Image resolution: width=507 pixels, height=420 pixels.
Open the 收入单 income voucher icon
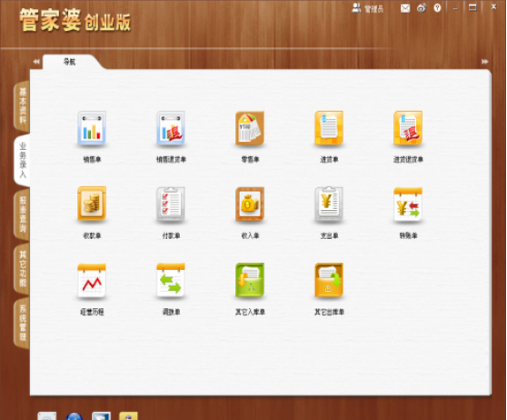pos(250,204)
